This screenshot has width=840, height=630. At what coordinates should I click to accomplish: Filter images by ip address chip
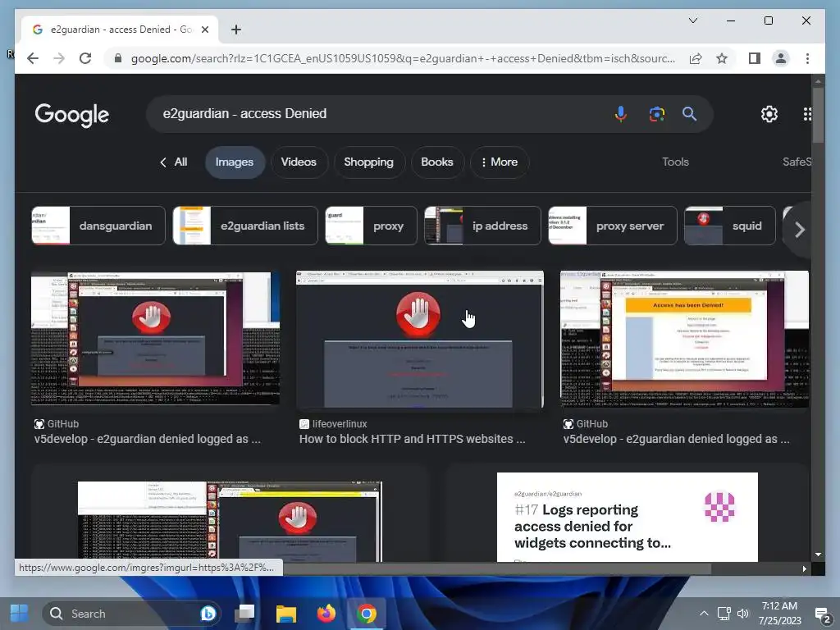click(x=482, y=226)
